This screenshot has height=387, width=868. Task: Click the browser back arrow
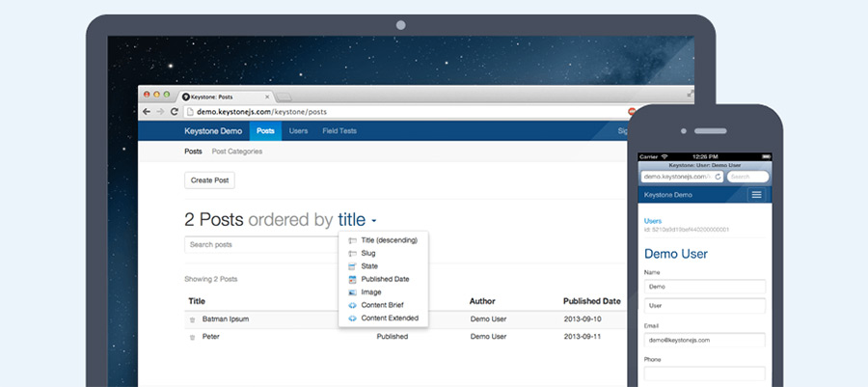coord(147,111)
